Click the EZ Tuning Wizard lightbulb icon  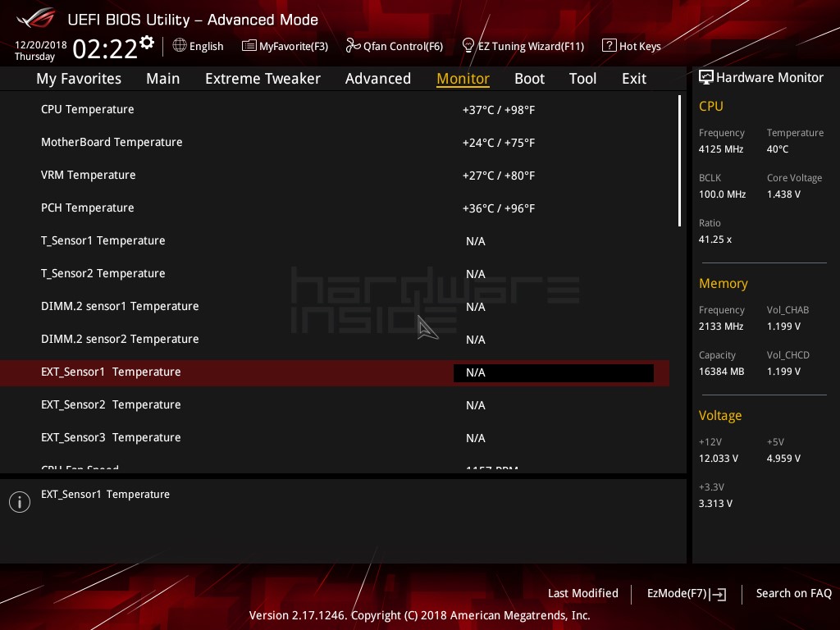[468, 46]
